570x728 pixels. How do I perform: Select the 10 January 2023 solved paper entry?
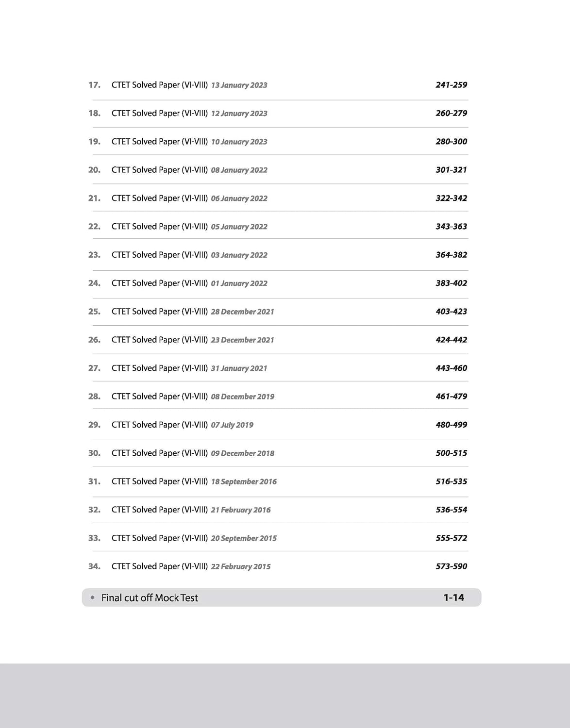point(189,142)
